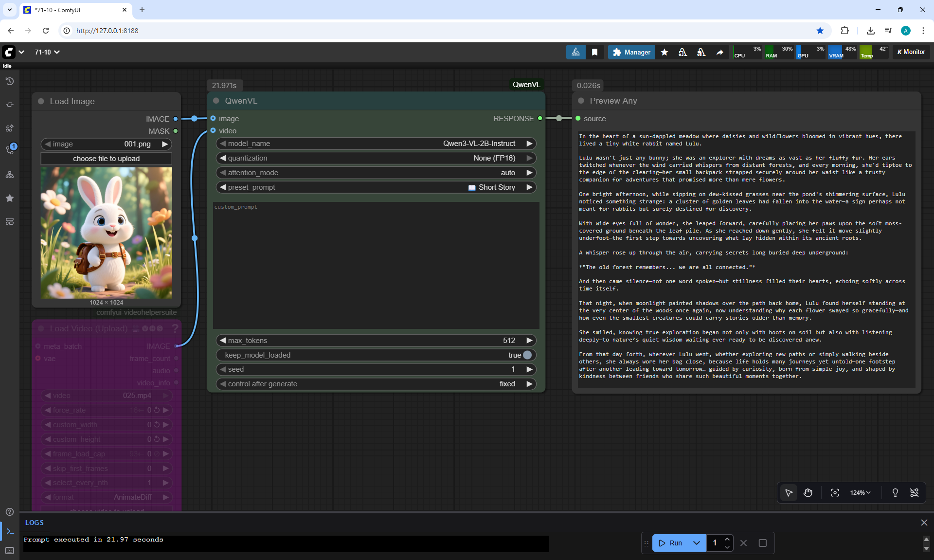Open the model_name dropdown
Screen dimensions: 934x560
coord(376,144)
